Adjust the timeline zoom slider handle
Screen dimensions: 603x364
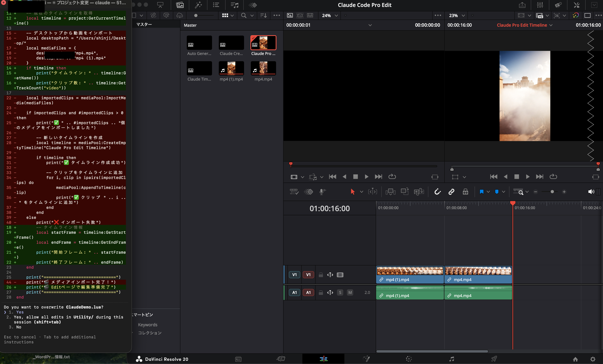tap(552, 192)
